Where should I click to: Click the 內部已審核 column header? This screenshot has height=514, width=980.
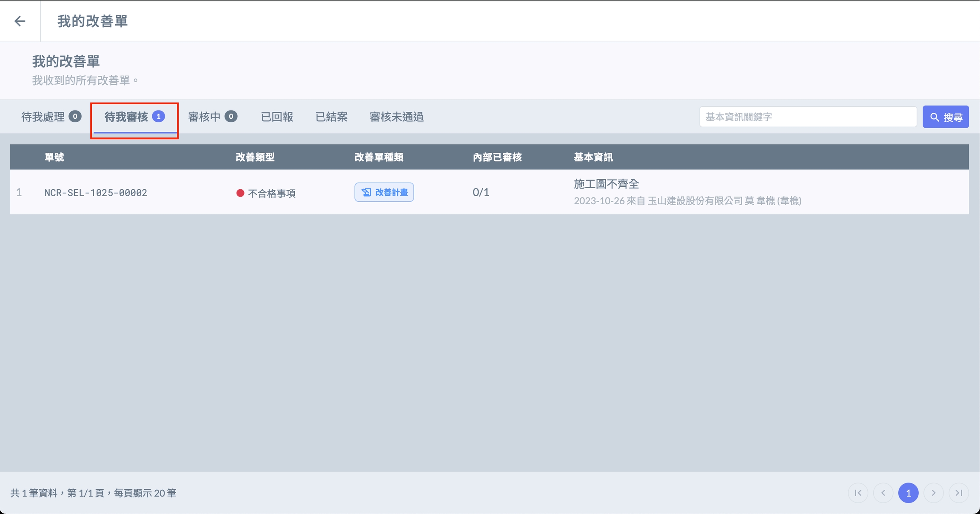(x=497, y=157)
